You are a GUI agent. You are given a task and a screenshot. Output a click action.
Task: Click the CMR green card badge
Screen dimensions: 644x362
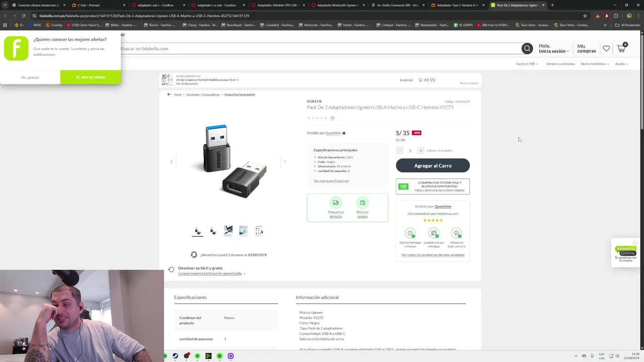[x=403, y=187]
